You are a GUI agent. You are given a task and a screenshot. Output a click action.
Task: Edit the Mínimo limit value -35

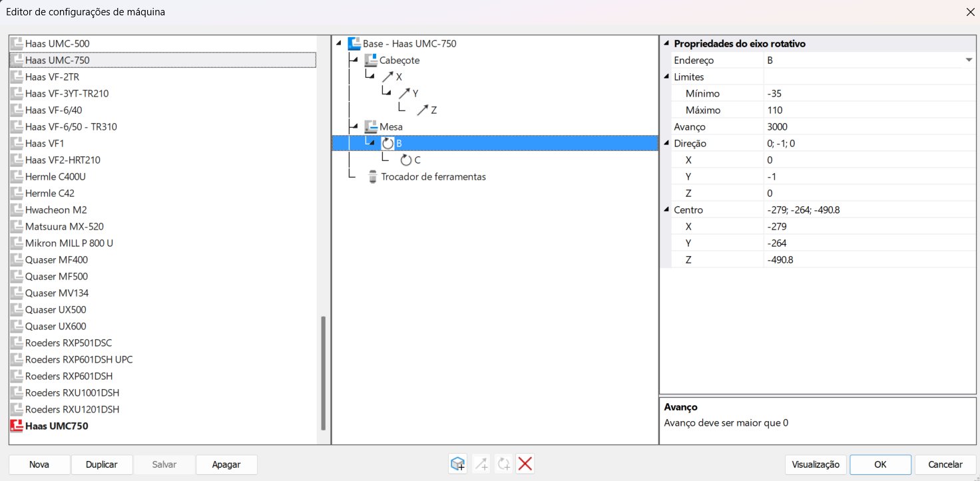tap(870, 93)
